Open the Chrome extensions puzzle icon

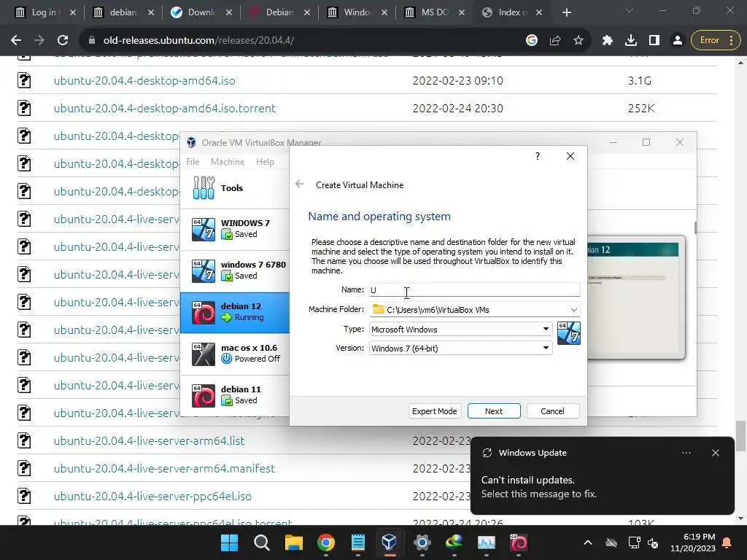pos(608,41)
